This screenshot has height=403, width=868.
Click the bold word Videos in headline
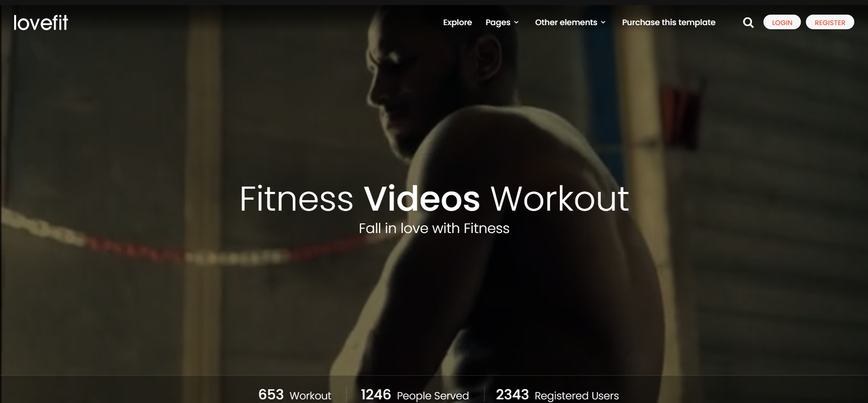click(422, 198)
